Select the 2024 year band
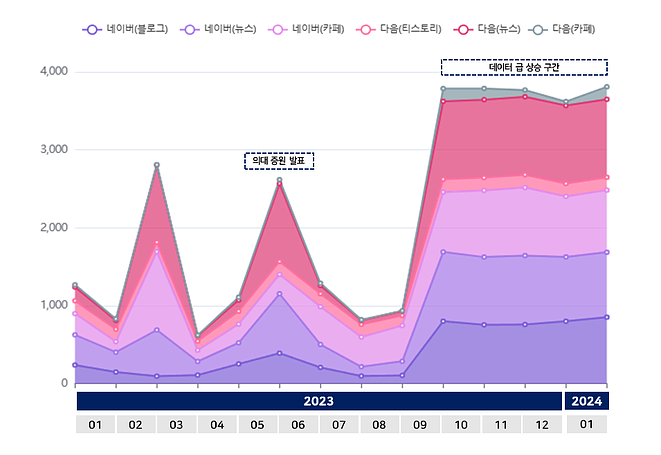The width and height of the screenshot is (661, 455). 586,401
